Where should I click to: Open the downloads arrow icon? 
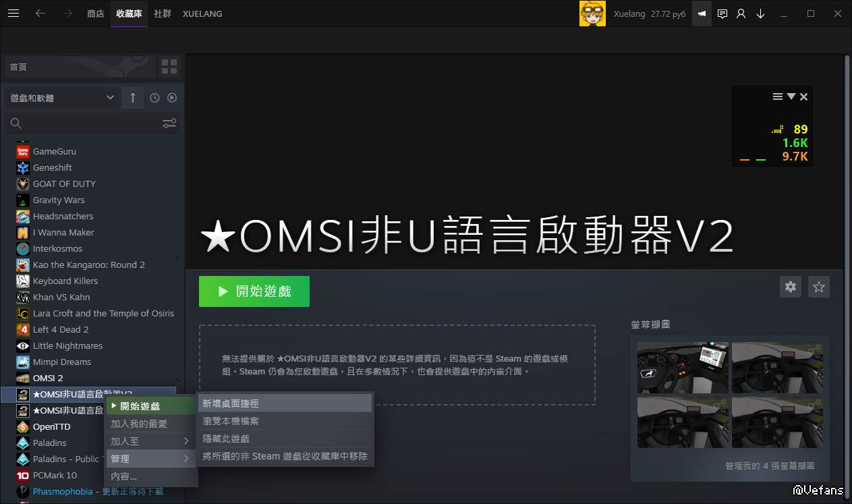click(x=761, y=13)
